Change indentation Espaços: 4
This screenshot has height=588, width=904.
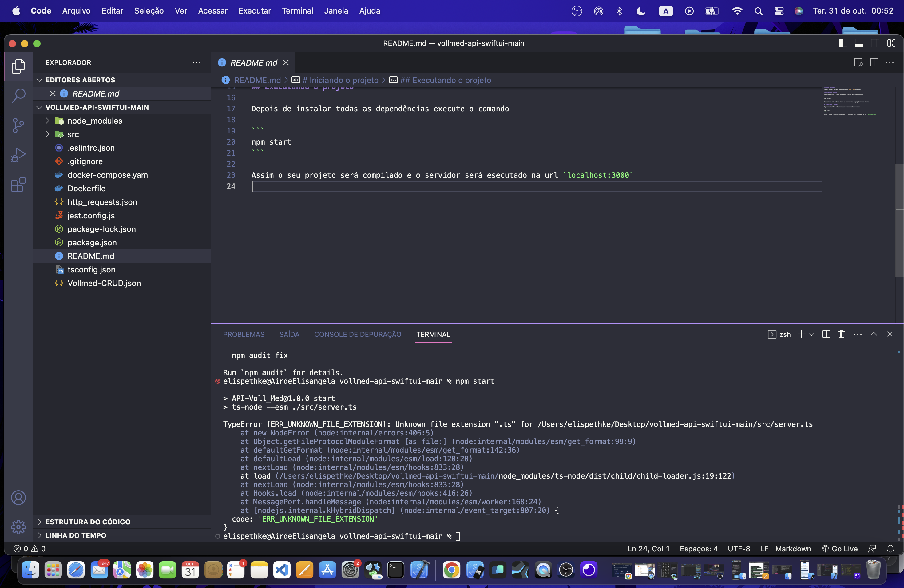699,549
